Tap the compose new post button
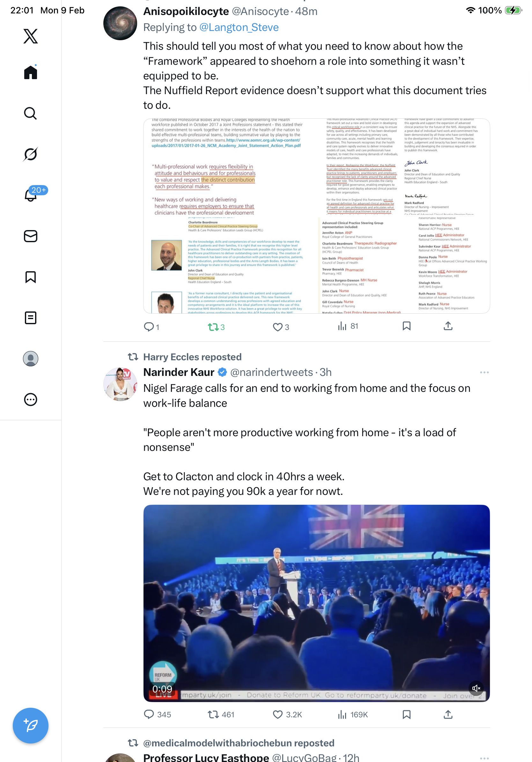 coord(31,726)
